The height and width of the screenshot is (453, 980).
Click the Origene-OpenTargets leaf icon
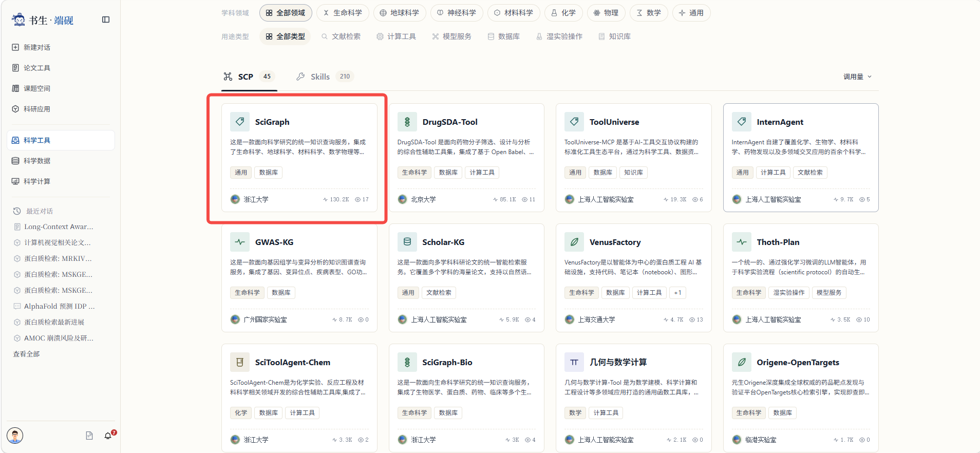742,362
